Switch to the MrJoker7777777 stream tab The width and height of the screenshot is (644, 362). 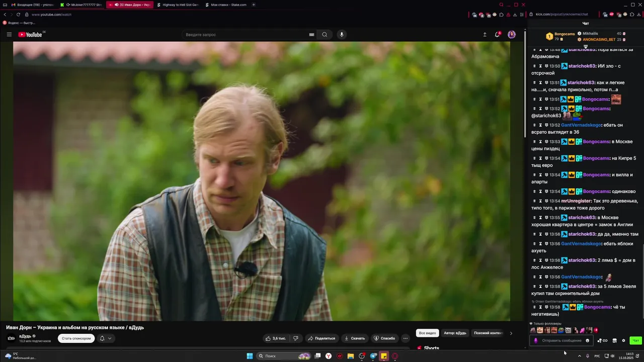(x=80, y=5)
